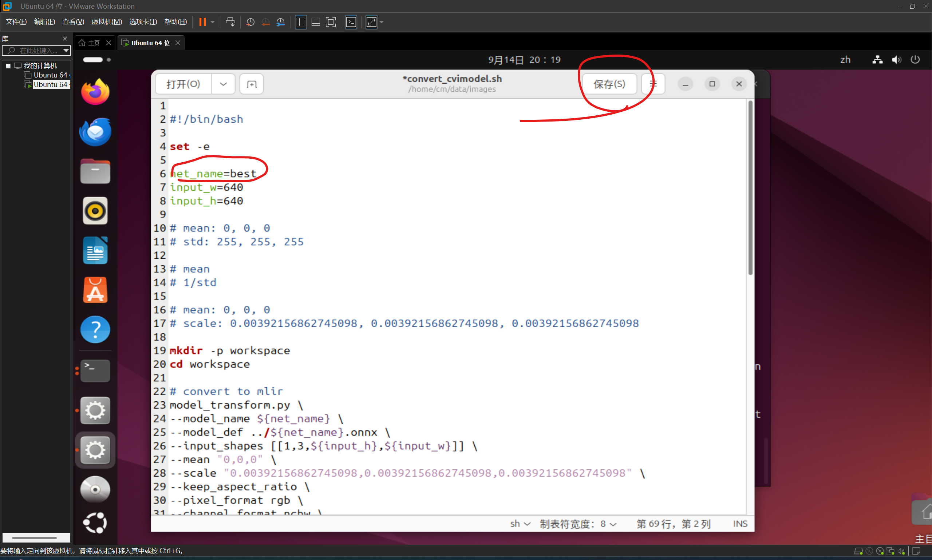Toggle the INS insert mode indicator

(x=740, y=524)
